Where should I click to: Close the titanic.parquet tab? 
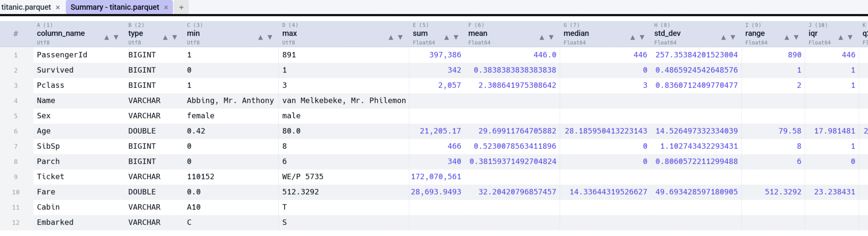58,7
